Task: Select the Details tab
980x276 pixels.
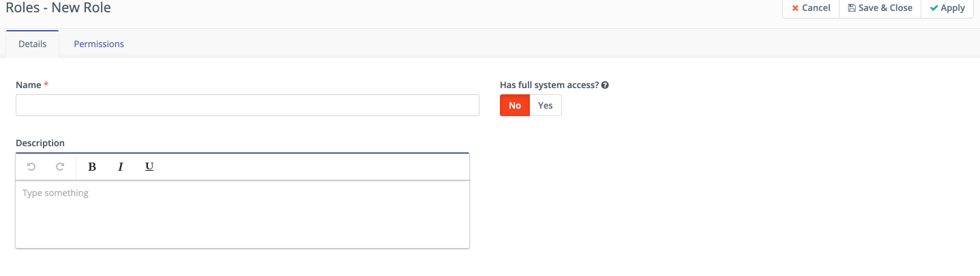Action: (x=32, y=44)
